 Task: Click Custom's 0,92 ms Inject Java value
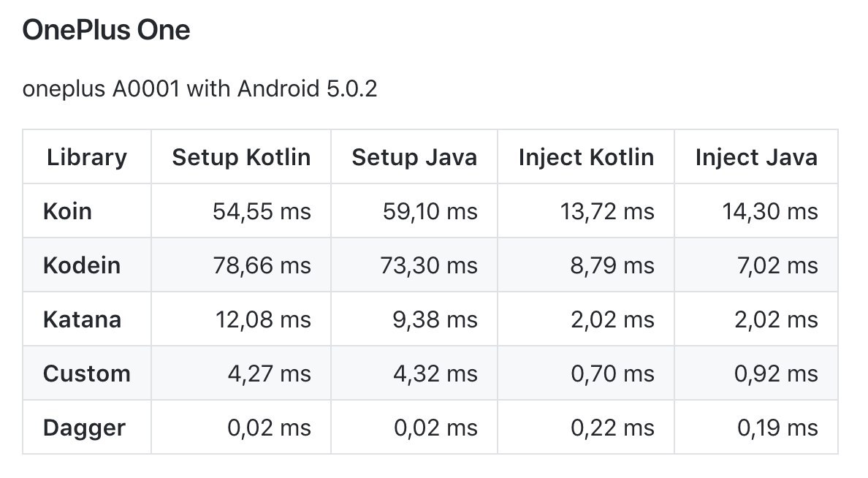777,373
